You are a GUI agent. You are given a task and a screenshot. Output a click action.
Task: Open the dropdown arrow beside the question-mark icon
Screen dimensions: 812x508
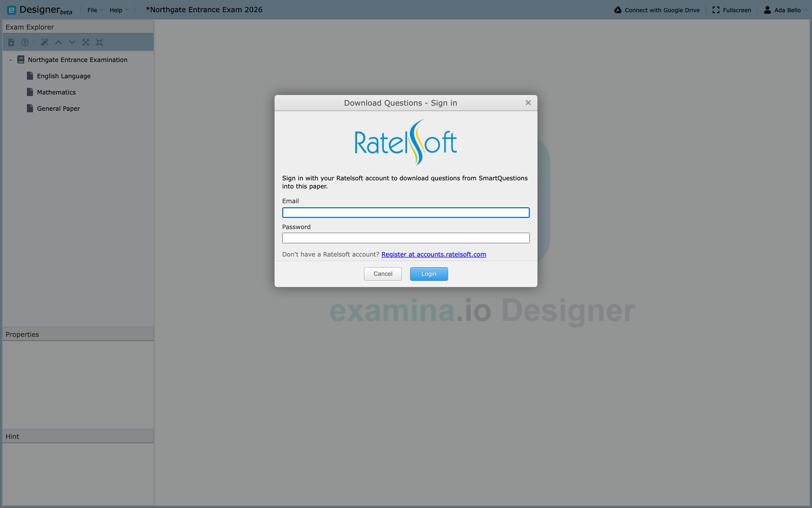pyautogui.click(x=33, y=43)
